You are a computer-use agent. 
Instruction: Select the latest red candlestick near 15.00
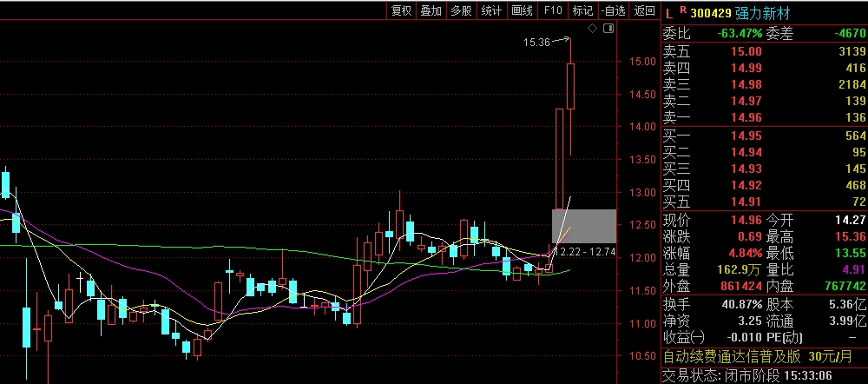[x=571, y=86]
